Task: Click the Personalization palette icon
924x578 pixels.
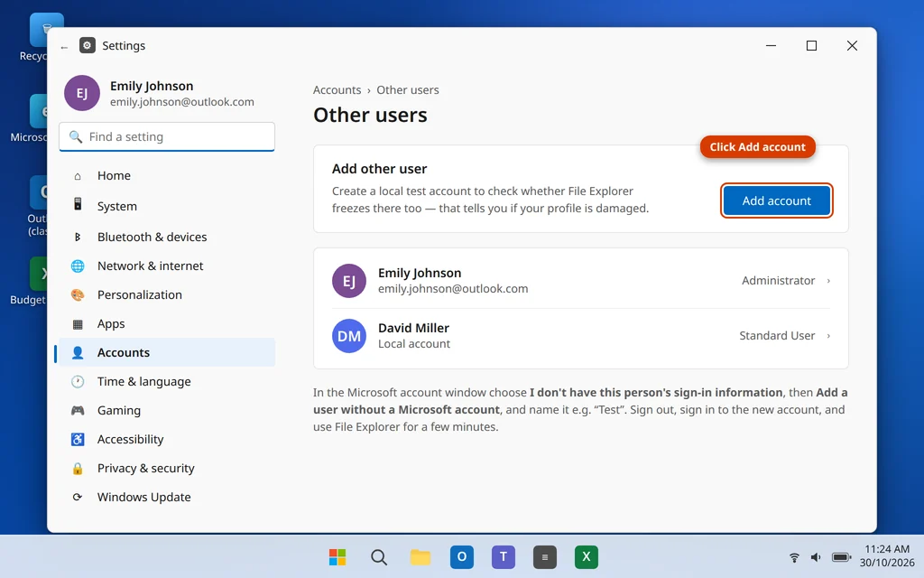Action: tap(78, 295)
